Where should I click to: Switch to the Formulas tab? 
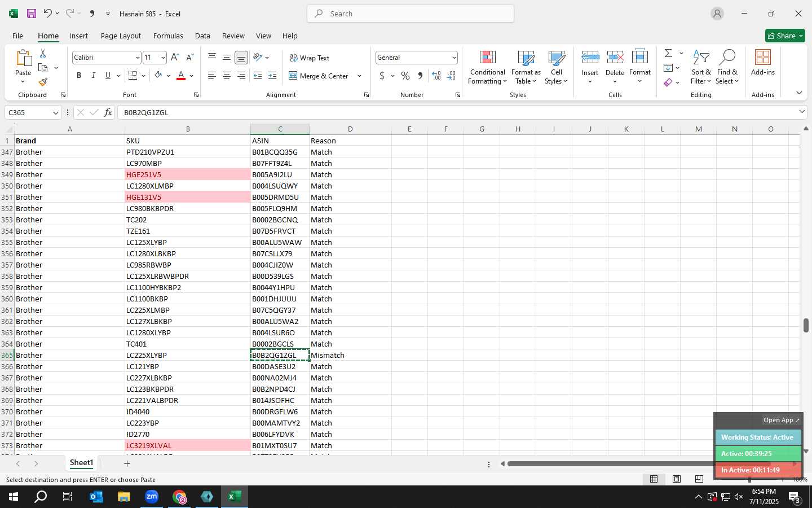[168, 36]
